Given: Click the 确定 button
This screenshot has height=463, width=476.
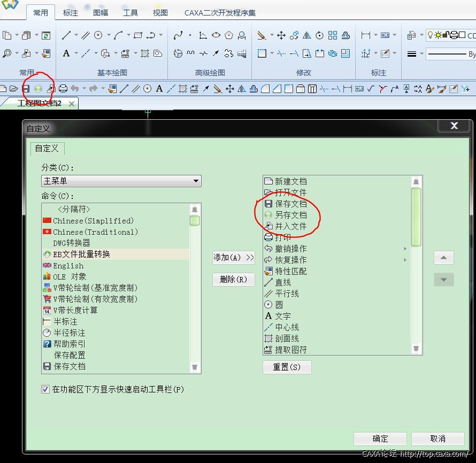Looking at the screenshot, I should (x=380, y=438).
